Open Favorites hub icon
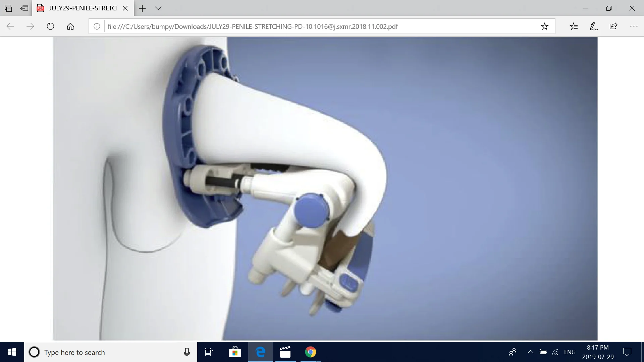The image size is (644, 362). pyautogui.click(x=574, y=26)
